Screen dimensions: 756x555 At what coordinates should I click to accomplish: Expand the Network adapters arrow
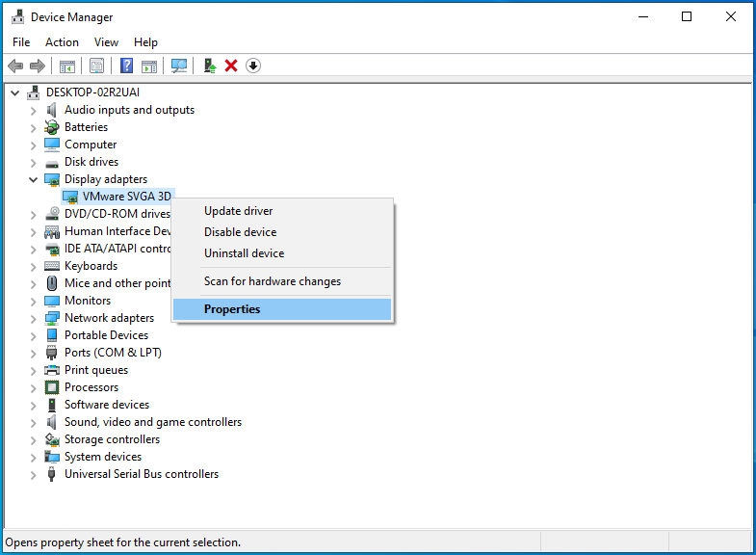[x=33, y=319]
